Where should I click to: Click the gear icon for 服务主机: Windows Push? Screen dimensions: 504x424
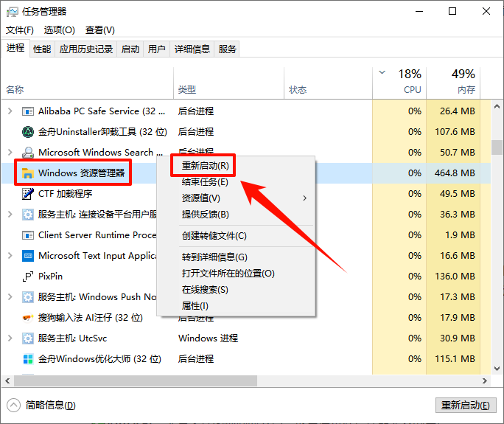[28, 297]
